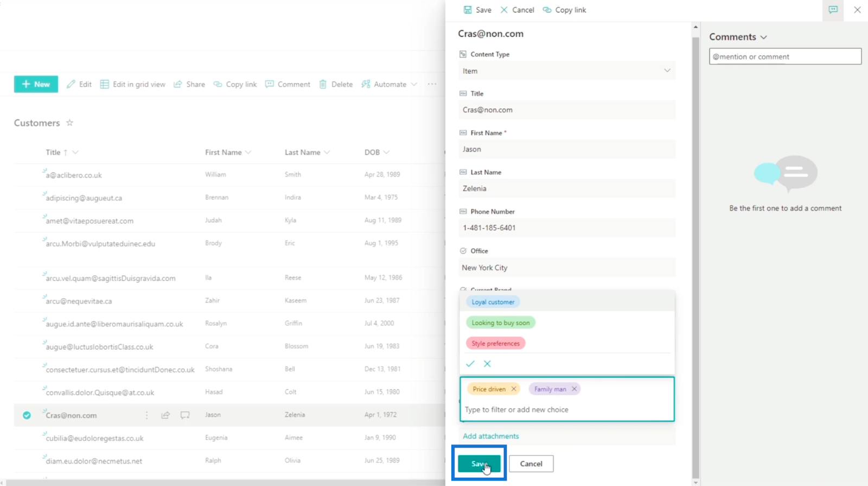Open Edit in grid view
The height and width of the screenshot is (486, 868).
[133, 84]
